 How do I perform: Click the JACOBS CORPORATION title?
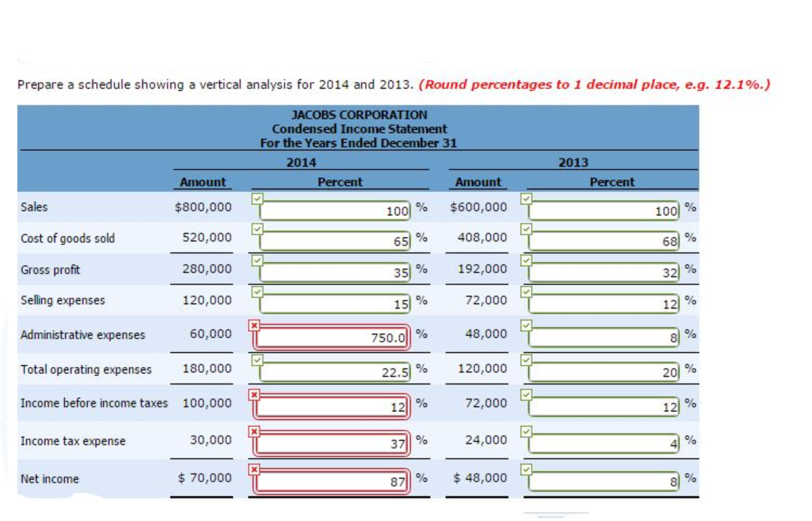(359, 115)
